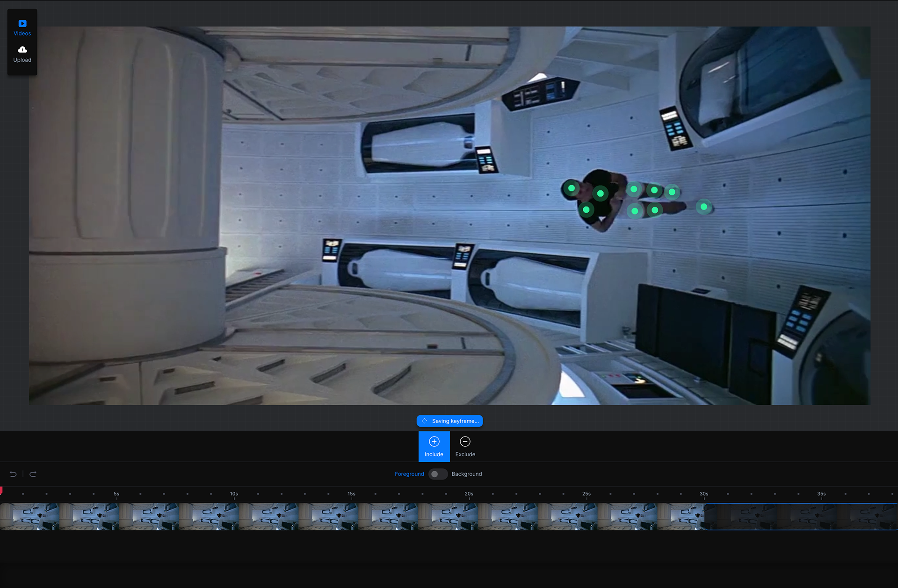Click the 10s mark on the timeline
The width and height of the screenshot is (898, 588).
point(234,494)
